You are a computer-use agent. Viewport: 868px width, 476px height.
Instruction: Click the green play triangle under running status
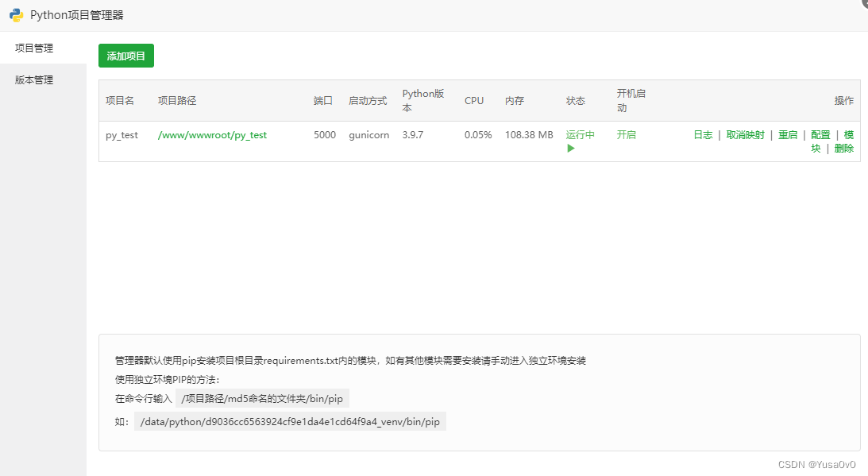(x=570, y=148)
